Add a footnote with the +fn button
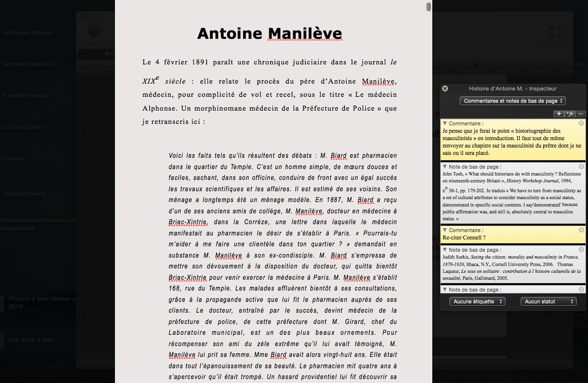Viewport: 588px width, 383px height. pyautogui.click(x=570, y=114)
